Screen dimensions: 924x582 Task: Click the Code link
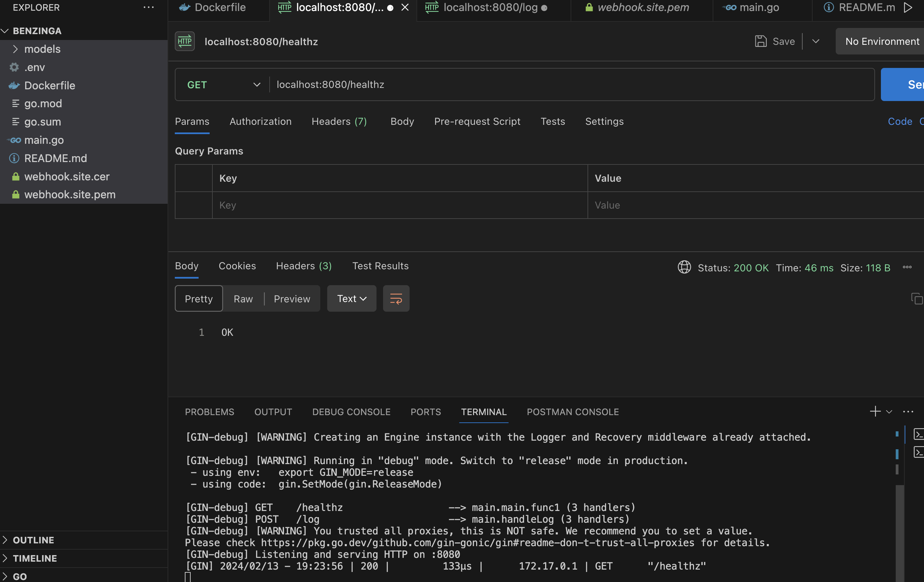point(900,122)
